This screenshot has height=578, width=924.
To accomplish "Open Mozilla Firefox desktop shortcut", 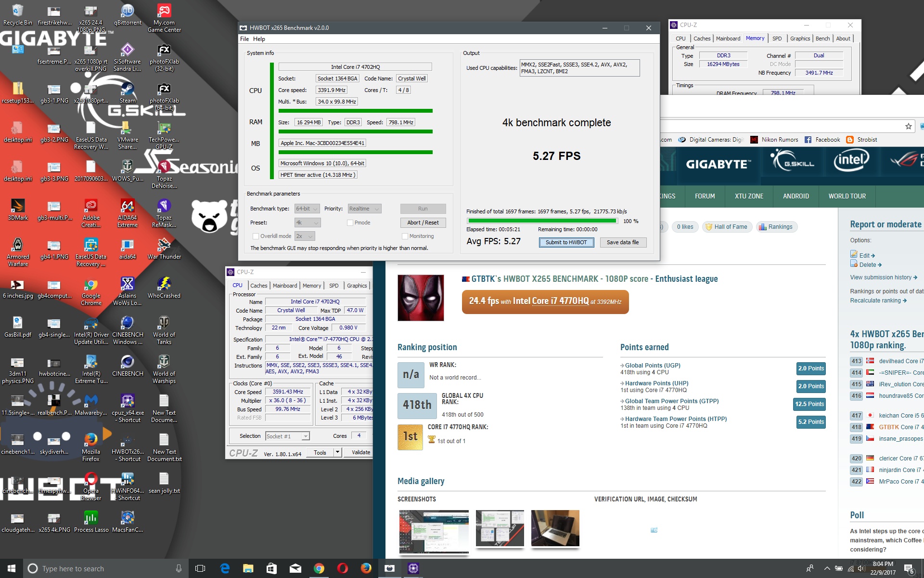I will [x=91, y=447].
